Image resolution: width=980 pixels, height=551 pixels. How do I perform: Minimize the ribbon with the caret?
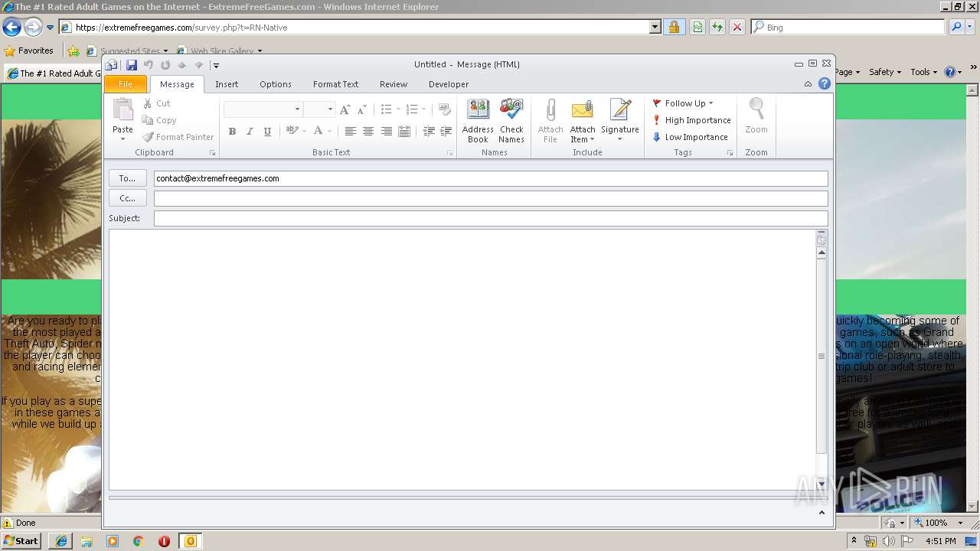tap(808, 84)
